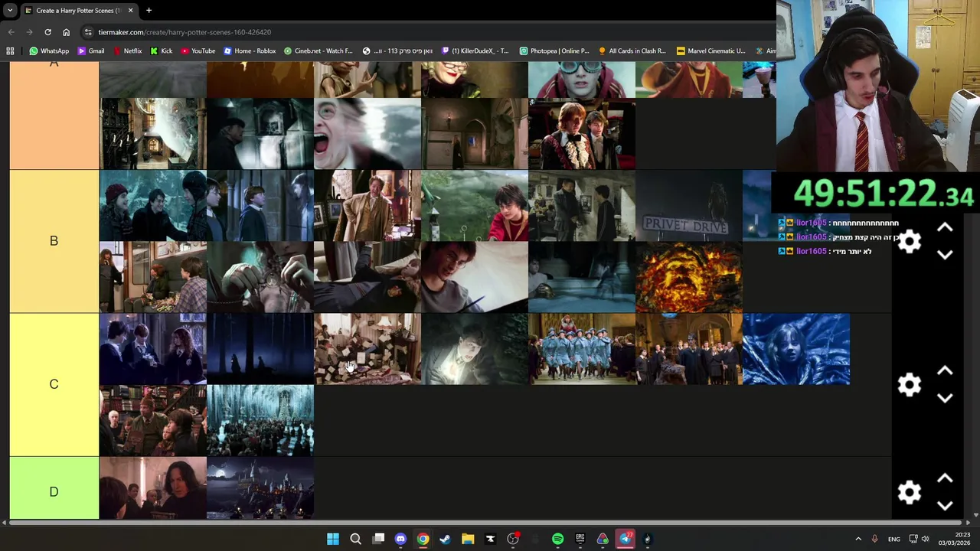Open the Cineb.net bookmark
The image size is (980, 551).
click(318, 51)
